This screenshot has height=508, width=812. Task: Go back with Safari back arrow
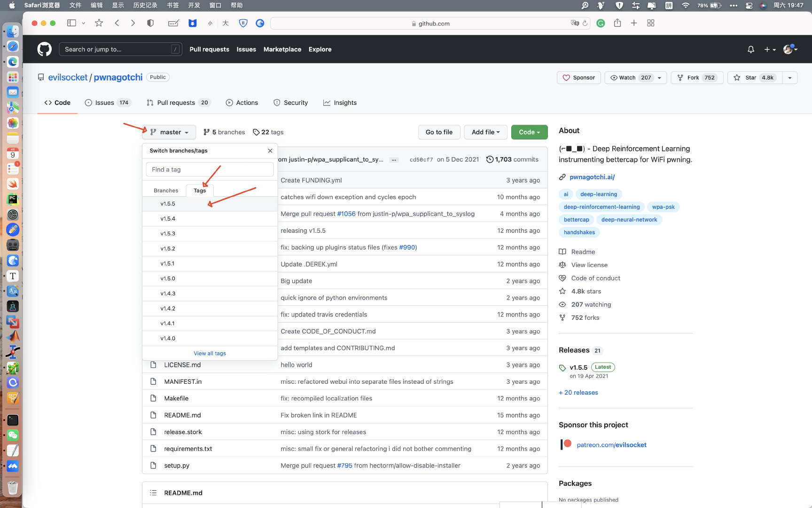(117, 23)
